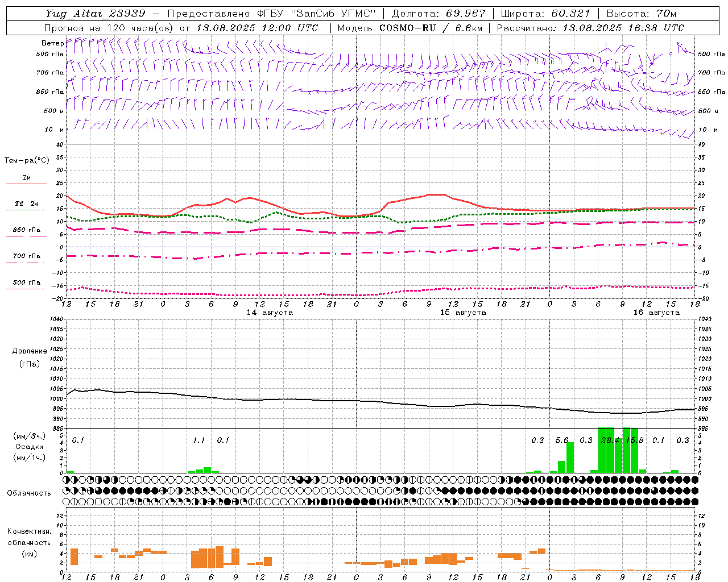Click the 'Конвективн.' convective cloud label

[x=29, y=531]
